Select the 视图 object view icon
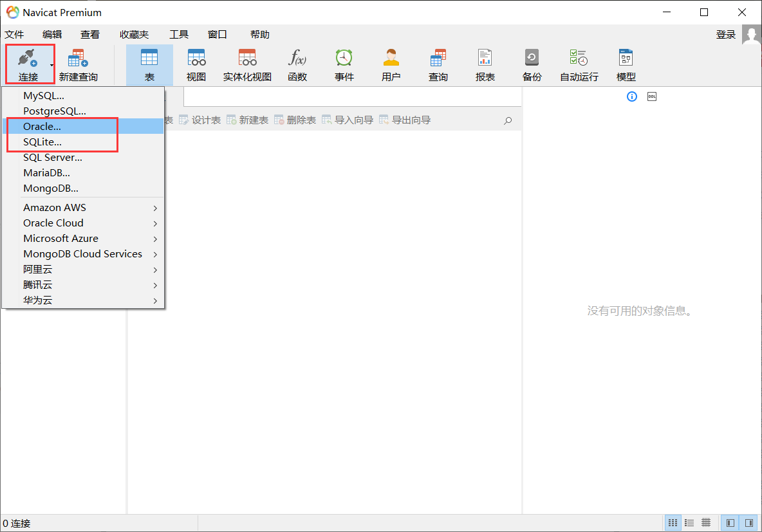Viewport: 762px width, 532px height. [196, 64]
